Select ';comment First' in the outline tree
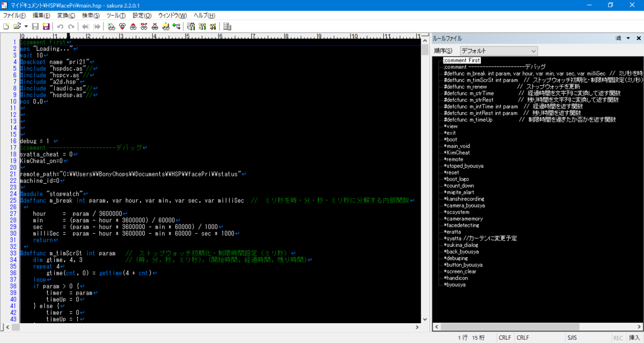Image resolution: width=644 pixels, height=343 pixels. [x=462, y=61]
